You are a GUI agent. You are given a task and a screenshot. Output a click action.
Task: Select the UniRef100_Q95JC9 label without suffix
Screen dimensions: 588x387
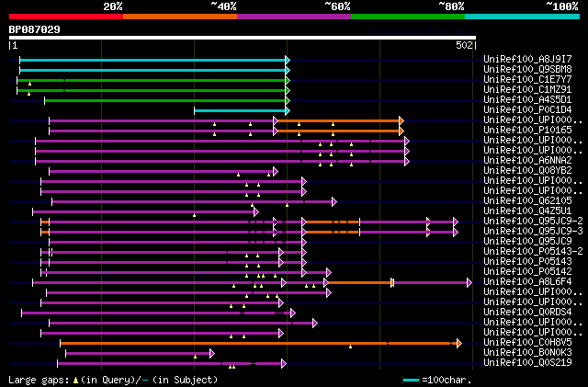click(527, 242)
